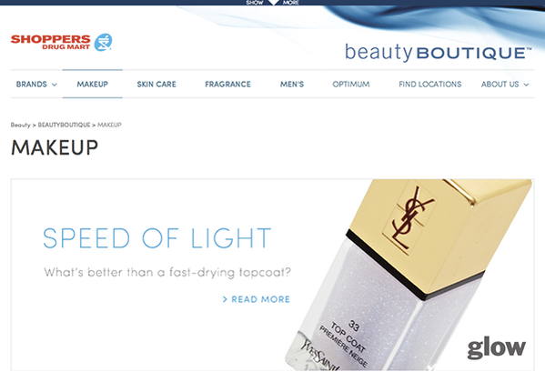The width and height of the screenshot is (545, 392).
Task: Open the Brands dropdown menu
Action: coord(36,84)
